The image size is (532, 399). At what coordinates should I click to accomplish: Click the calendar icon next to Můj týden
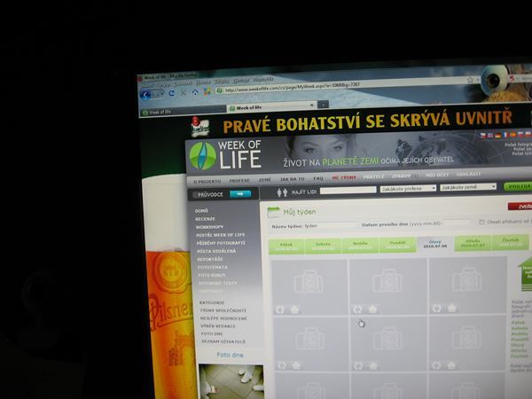point(273,213)
